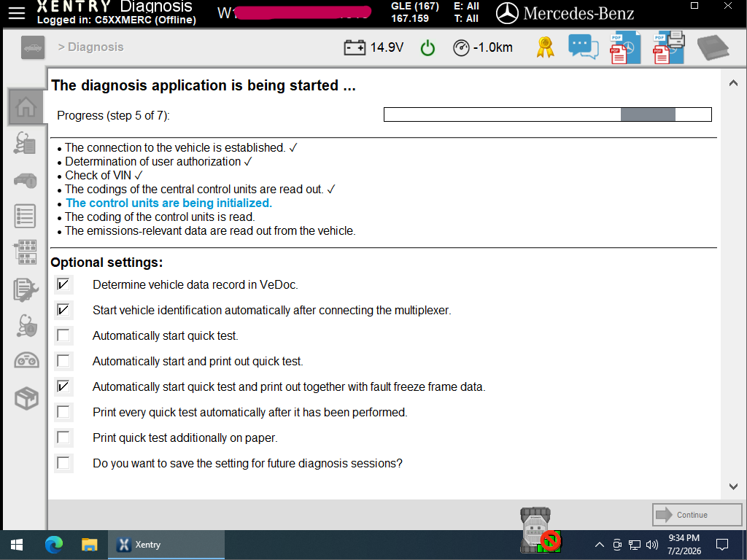Click the step 5 of 7 progress bar
Viewport: 747px width, 560px height.
[547, 114]
